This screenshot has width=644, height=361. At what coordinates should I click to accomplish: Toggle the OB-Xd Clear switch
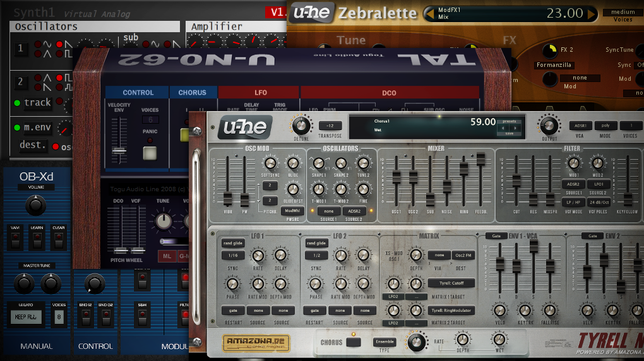(x=58, y=240)
